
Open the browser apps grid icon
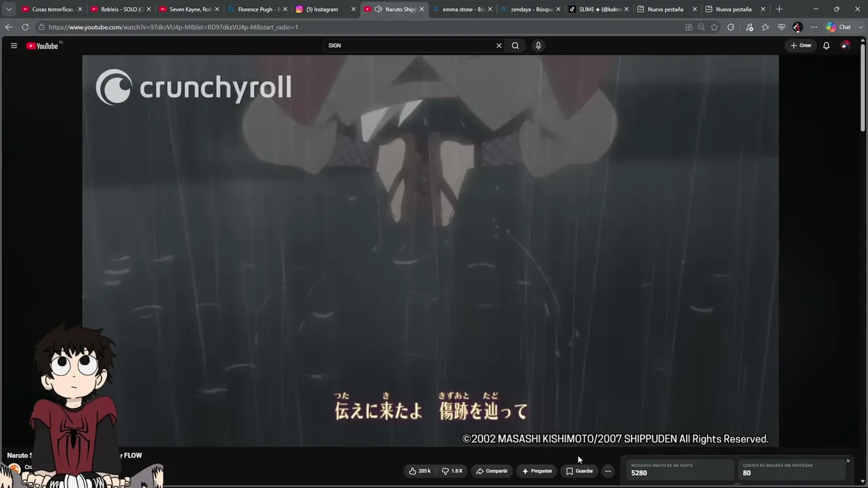pyautogui.click(x=689, y=27)
